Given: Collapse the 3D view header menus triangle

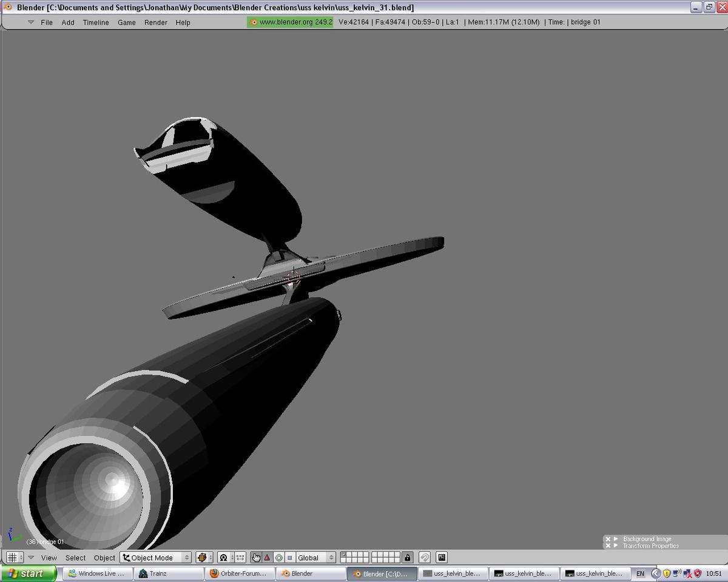Looking at the screenshot, I should click(31, 558).
